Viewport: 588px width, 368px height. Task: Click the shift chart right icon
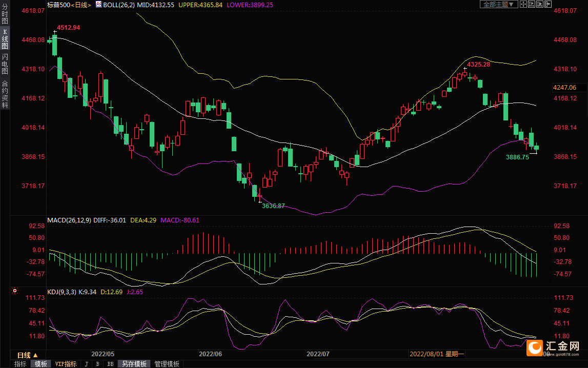(x=548, y=4)
